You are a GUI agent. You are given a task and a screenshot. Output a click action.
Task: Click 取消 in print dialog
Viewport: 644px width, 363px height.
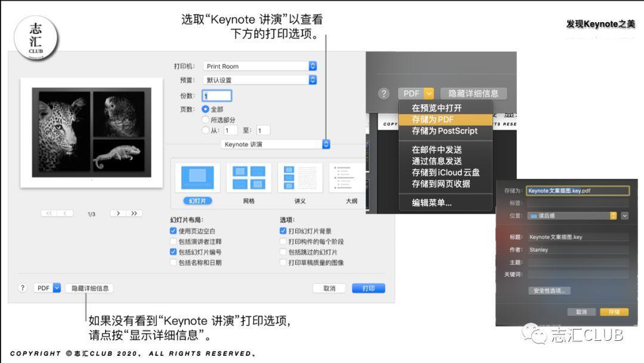pos(329,288)
